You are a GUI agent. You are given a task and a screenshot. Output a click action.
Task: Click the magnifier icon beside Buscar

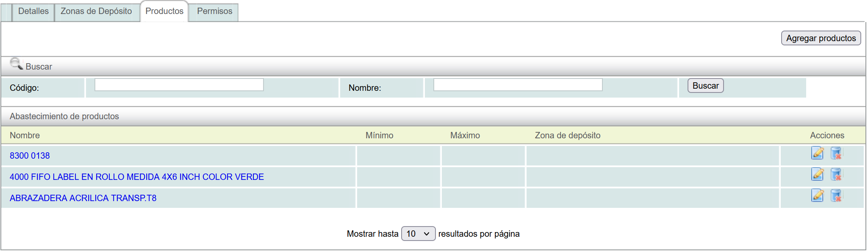[x=16, y=64]
